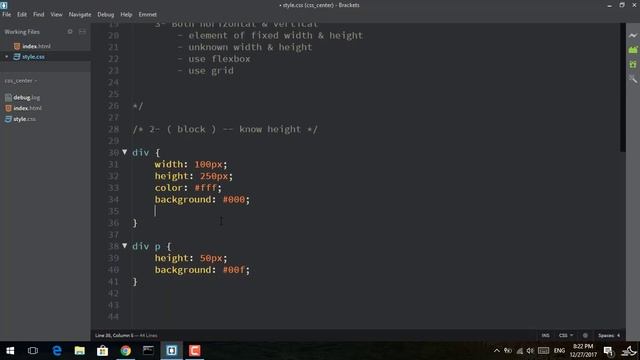Viewport: 640px width, 360px height.
Task: Click the Brackets app icon in title bar
Action: point(4,5)
